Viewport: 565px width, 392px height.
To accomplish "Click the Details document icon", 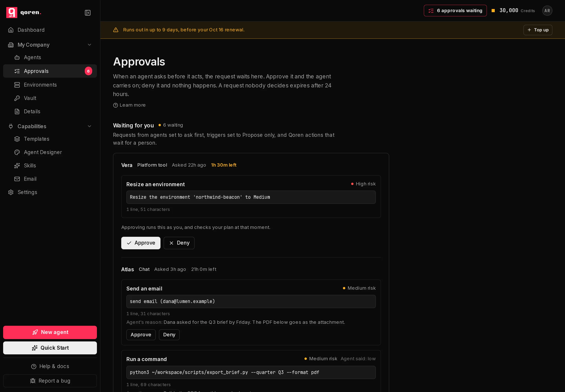I will click(x=17, y=112).
